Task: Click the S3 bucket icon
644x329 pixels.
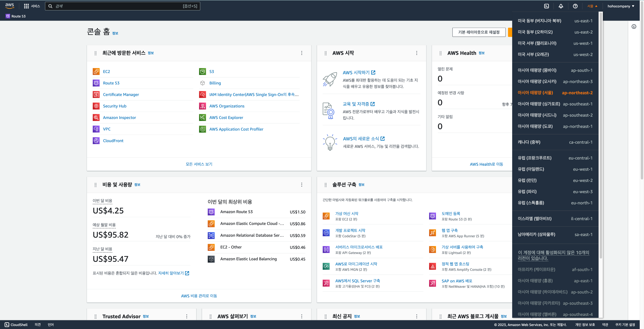Action: point(202,72)
